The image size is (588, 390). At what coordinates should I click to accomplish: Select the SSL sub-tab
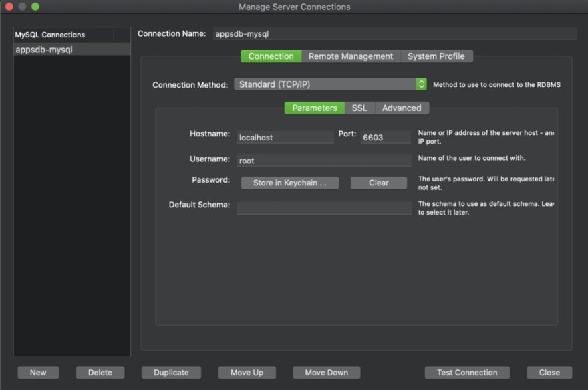359,108
